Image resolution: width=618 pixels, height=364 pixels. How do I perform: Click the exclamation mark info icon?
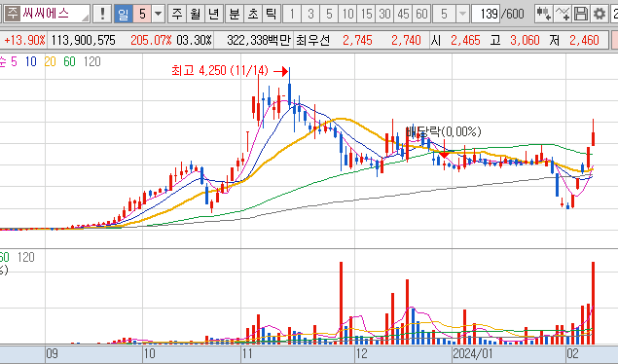point(102,14)
